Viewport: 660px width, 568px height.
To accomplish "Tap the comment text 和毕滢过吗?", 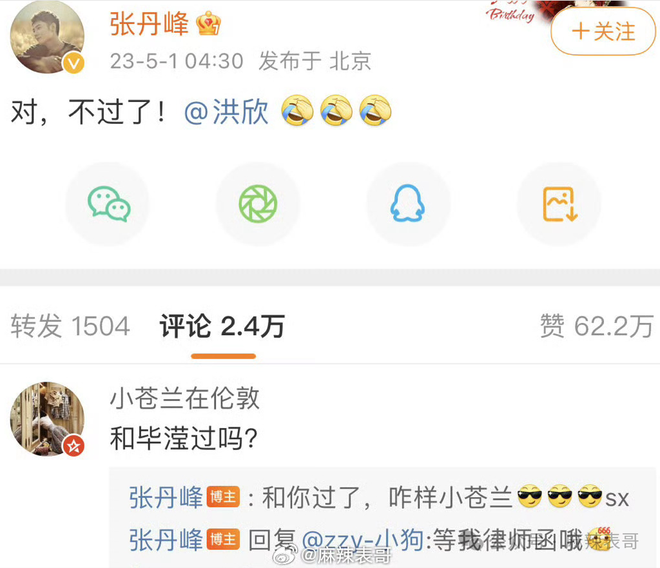I will point(184,438).
